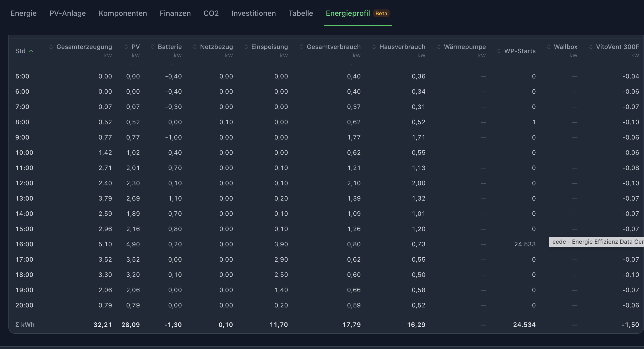Click the 16:00 row WP-Starts value
Viewport: 644px width, 349px height.
[x=525, y=244]
